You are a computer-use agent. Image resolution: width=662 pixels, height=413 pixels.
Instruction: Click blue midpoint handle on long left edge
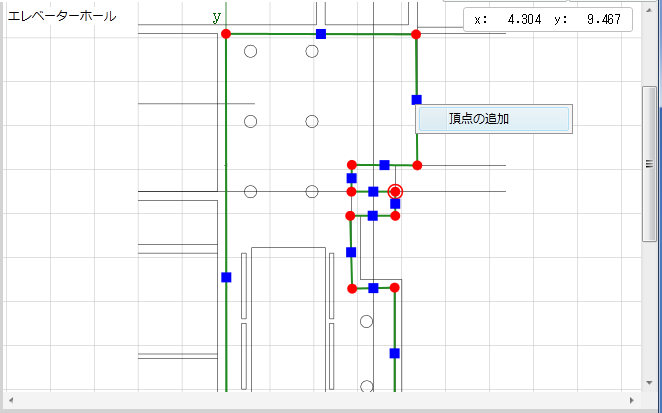point(226,277)
